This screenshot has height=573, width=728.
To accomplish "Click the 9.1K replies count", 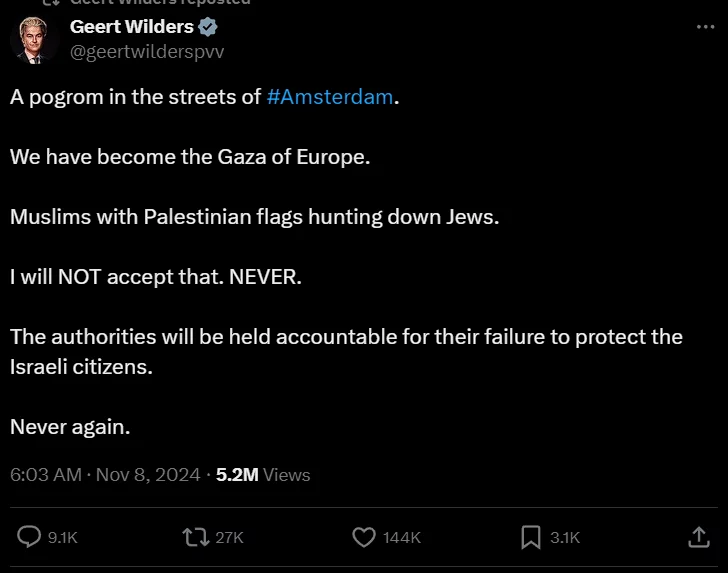I will pos(63,538).
